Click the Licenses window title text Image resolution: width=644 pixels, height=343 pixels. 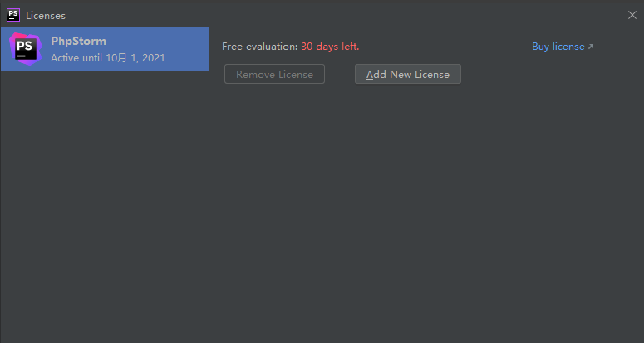(x=46, y=15)
